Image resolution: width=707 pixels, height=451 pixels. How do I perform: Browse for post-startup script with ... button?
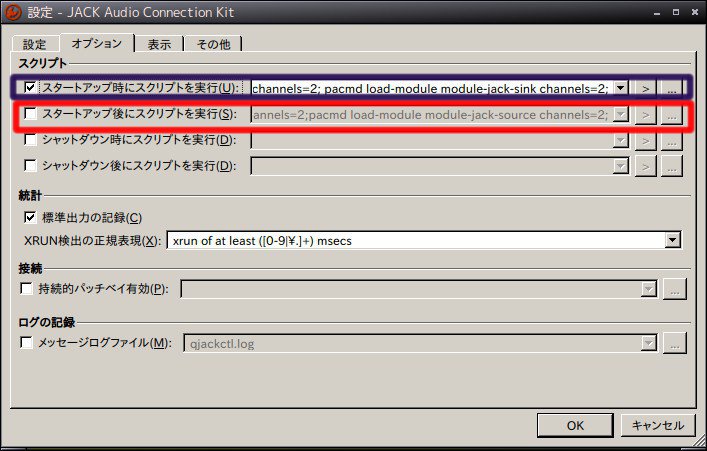(672, 115)
